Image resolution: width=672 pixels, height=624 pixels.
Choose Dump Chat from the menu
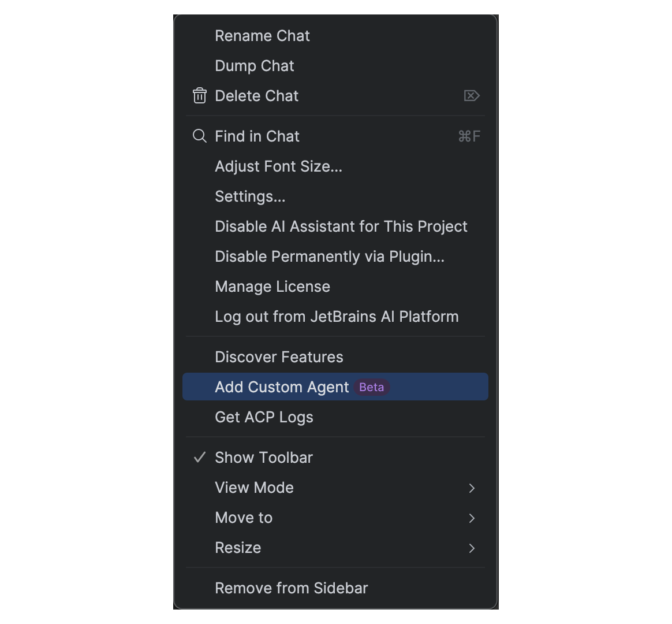tap(254, 66)
